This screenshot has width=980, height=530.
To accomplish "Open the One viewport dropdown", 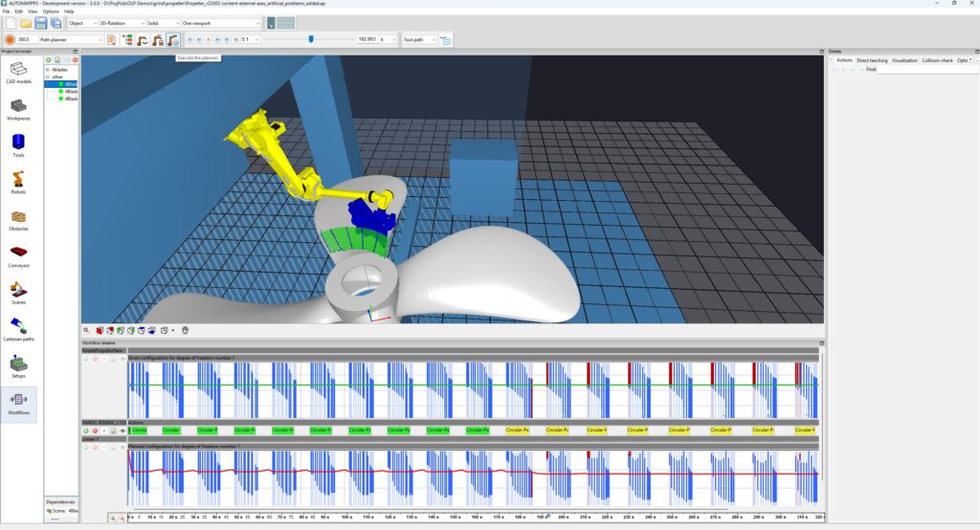I will tap(221, 23).
